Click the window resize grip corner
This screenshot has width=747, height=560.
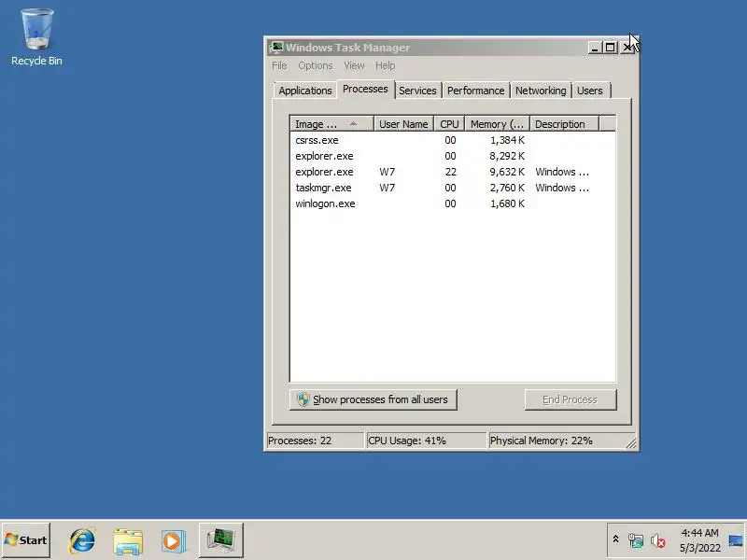pos(631,443)
